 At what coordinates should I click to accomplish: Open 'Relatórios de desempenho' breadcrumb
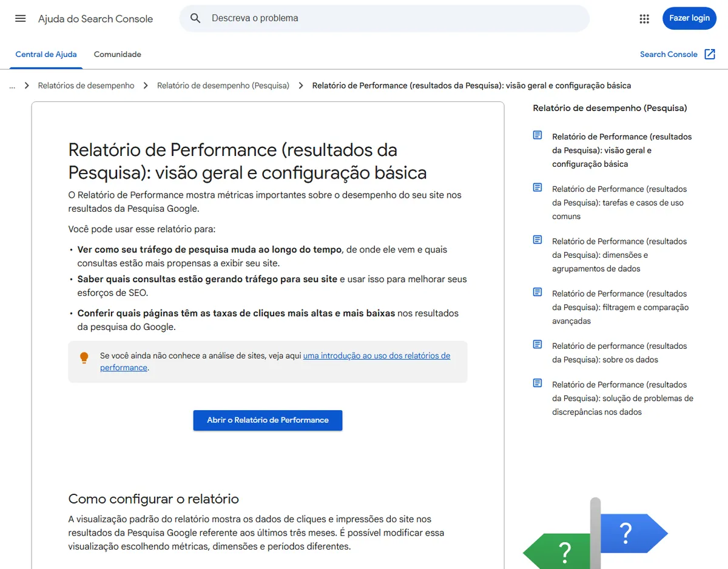[x=86, y=86]
